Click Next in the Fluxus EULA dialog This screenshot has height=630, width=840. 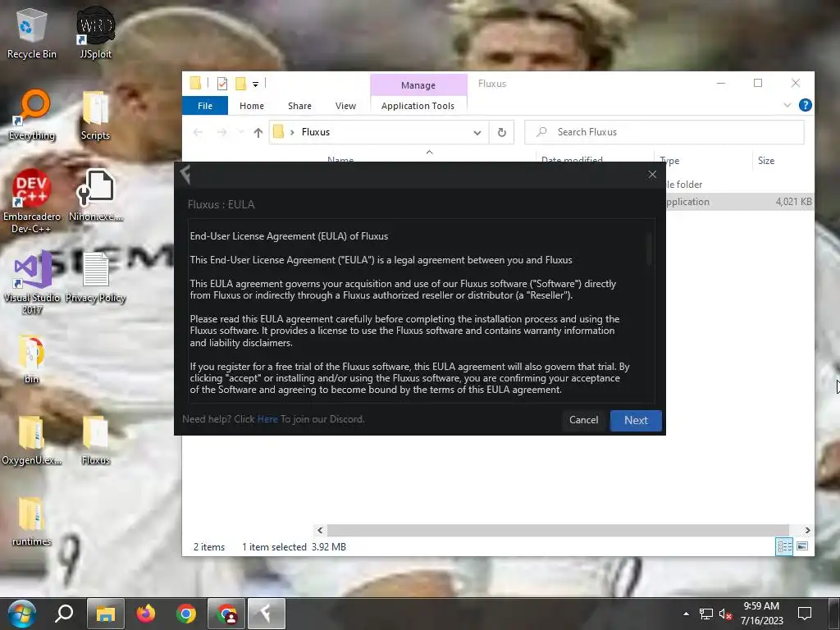[x=636, y=420]
